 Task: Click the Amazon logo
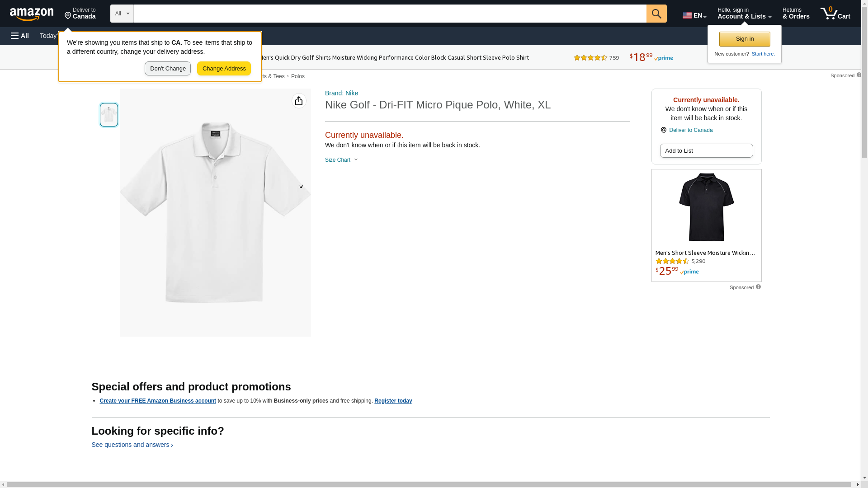click(32, 14)
